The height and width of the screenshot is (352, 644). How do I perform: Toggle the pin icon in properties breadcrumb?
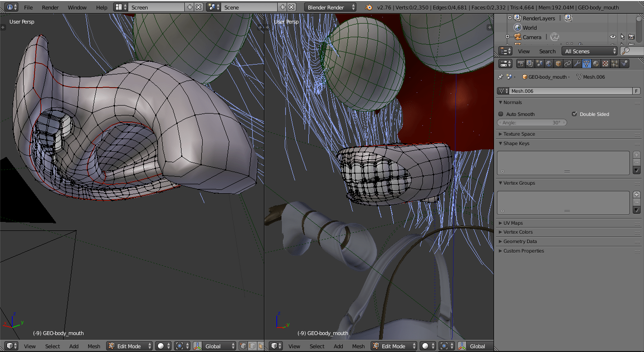coord(500,76)
